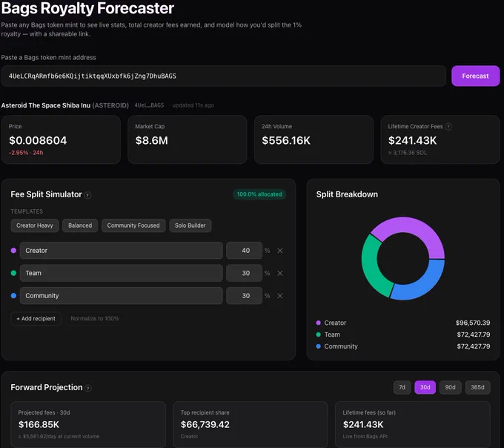Click the -2.95% · 24h change text
The width and height of the screenshot is (504, 448).
pyautogui.click(x=26, y=153)
